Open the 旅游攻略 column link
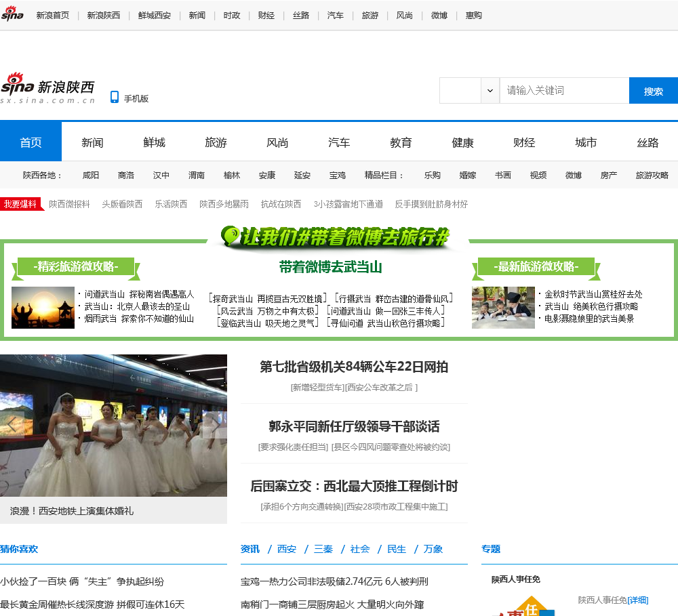 652,175
